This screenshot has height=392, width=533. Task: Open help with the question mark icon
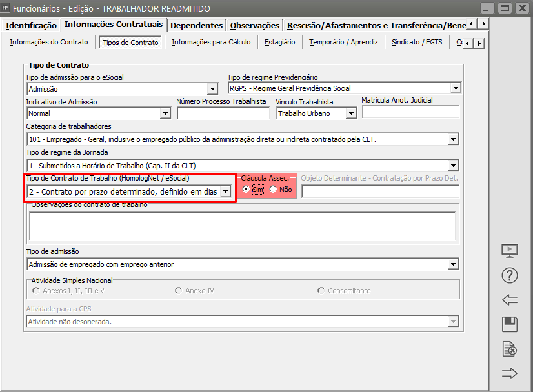[510, 275]
